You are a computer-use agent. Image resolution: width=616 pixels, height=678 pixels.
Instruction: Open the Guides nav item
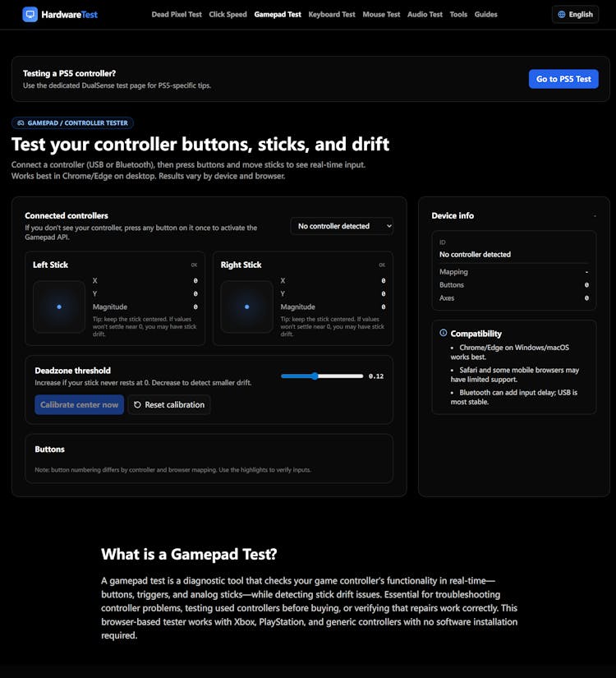486,14
